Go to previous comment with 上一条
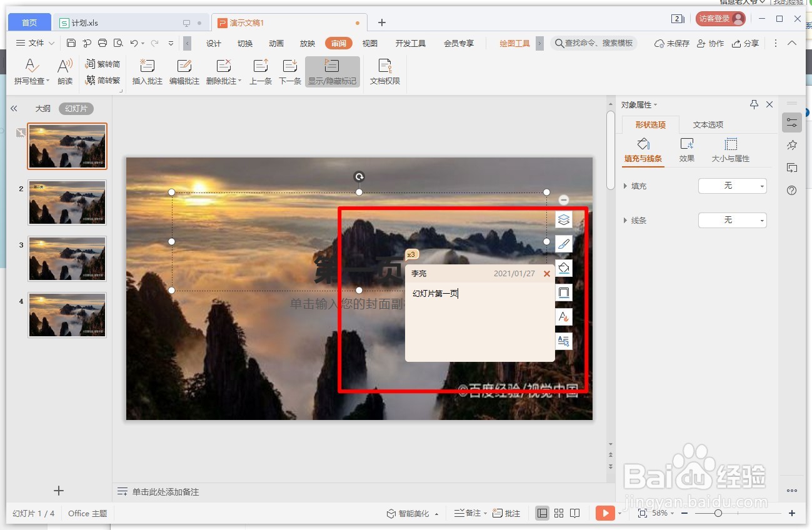The height and width of the screenshot is (530, 812). coord(261,72)
